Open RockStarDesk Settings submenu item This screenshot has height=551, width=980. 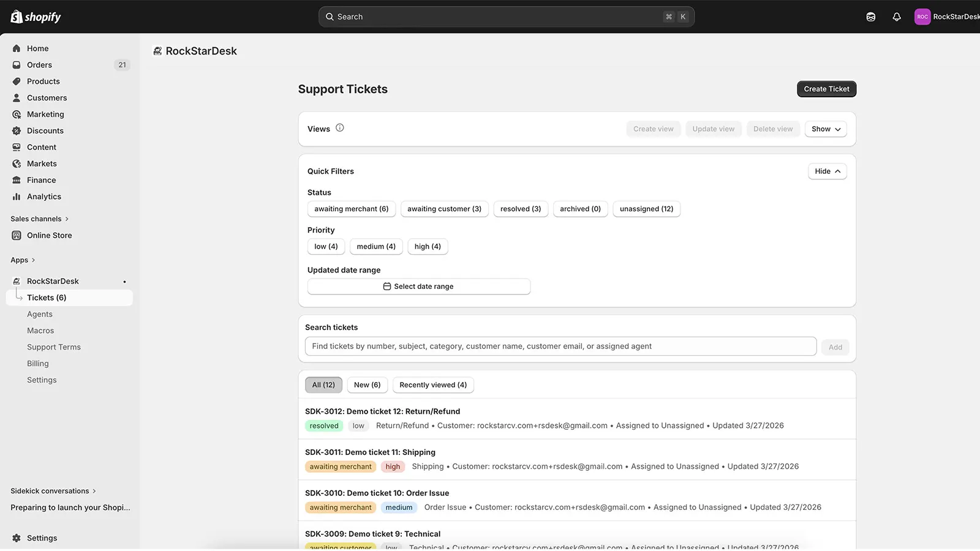point(42,381)
